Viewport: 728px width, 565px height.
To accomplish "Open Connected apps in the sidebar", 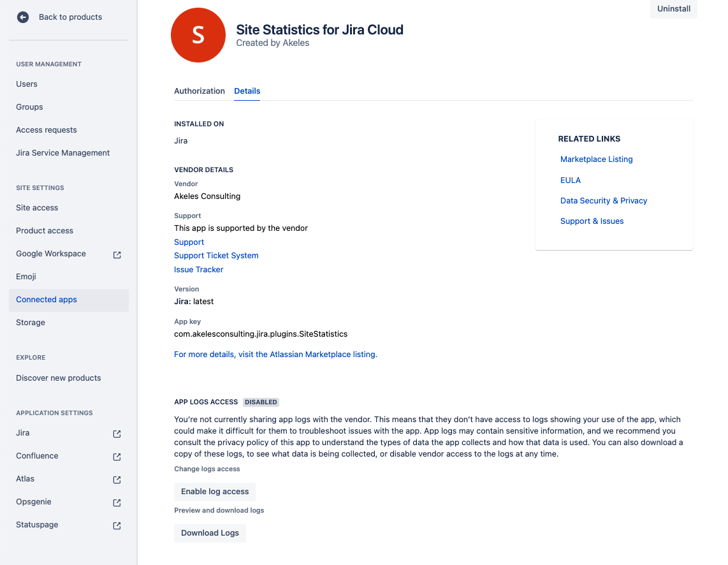I will [x=47, y=300].
